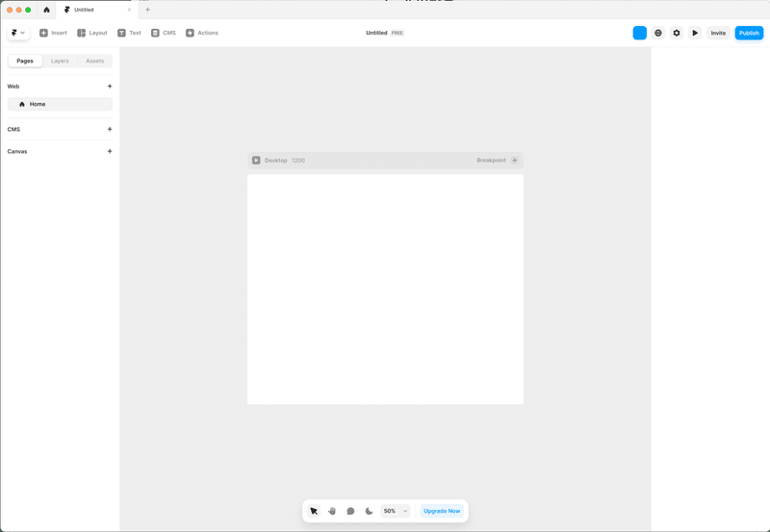The image size is (770, 532).
Task: Add a new CMS collection
Action: [x=110, y=130]
